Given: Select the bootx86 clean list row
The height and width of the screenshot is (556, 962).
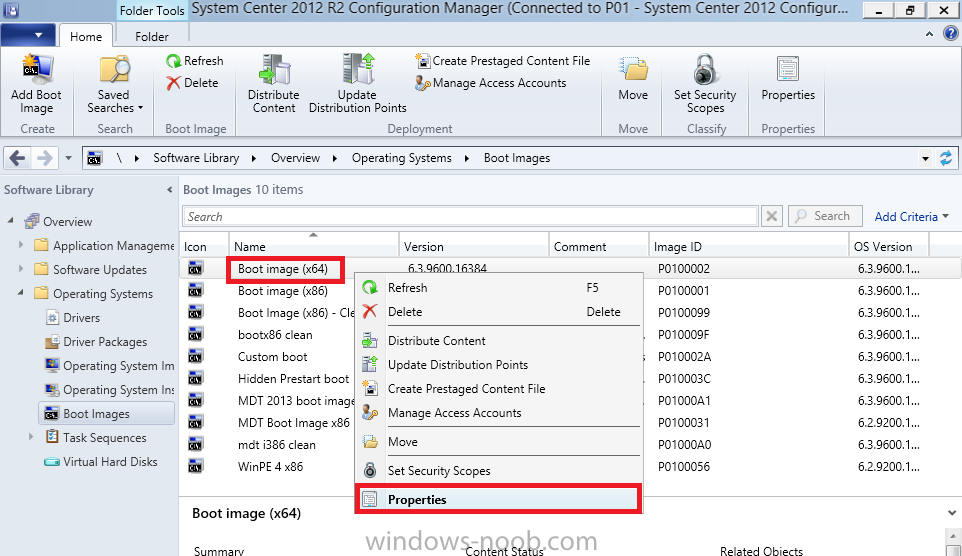Looking at the screenshot, I should 275,334.
